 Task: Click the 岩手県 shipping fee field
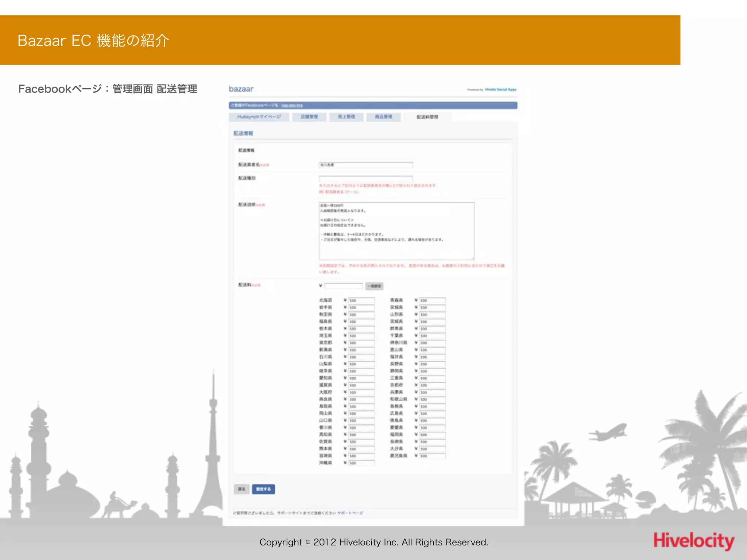coord(361,307)
